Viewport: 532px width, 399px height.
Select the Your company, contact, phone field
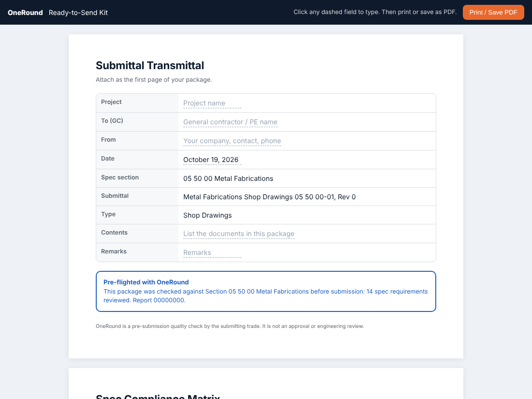pyautogui.click(x=232, y=141)
